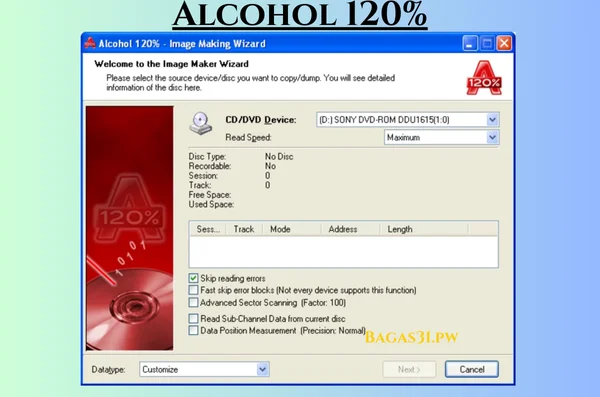This screenshot has height=397, width=600.
Task: Enable Skip reading errors checkbox
Action: [x=193, y=278]
